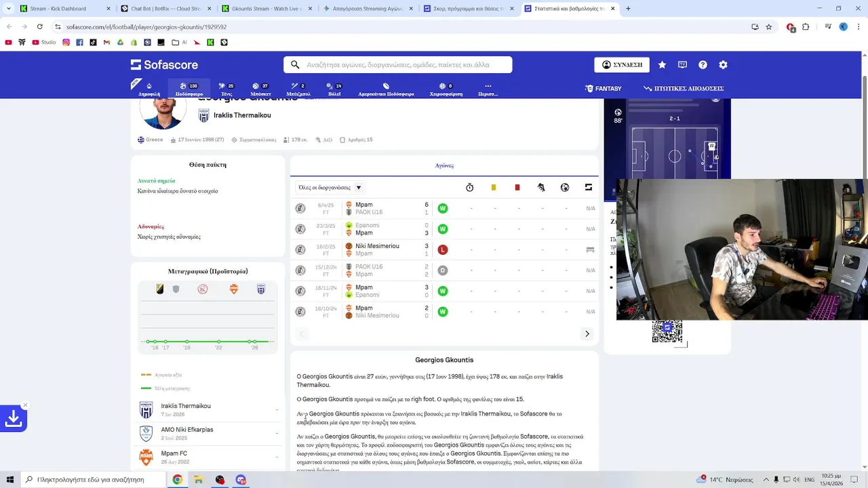Open the help question mark icon
Image resolution: width=868 pixels, height=488 pixels.
coord(703,64)
